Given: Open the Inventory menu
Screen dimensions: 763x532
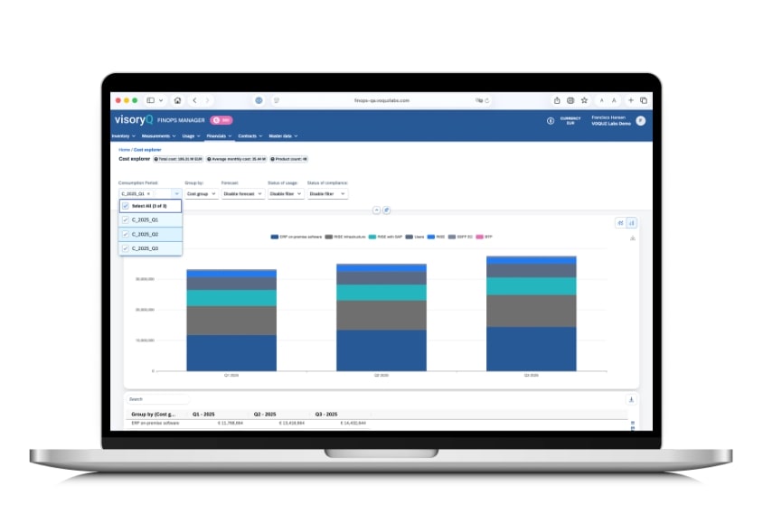Looking at the screenshot, I should coord(124,136).
